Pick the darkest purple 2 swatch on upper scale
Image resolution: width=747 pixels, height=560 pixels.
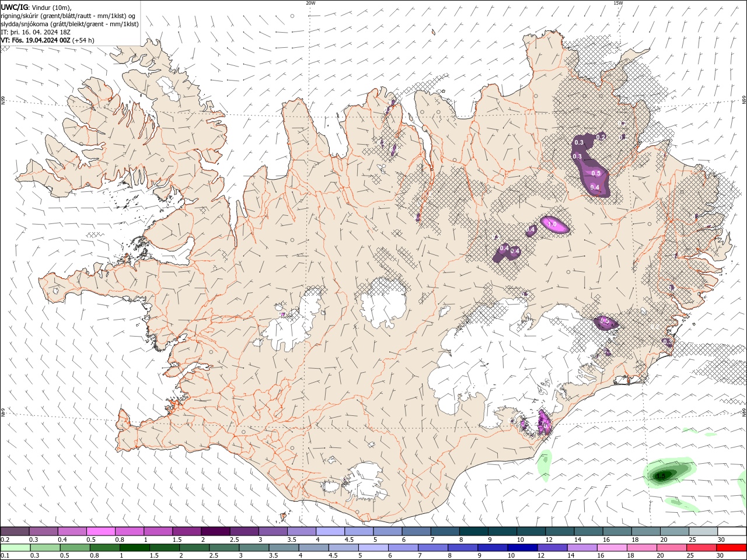[x=215, y=531]
